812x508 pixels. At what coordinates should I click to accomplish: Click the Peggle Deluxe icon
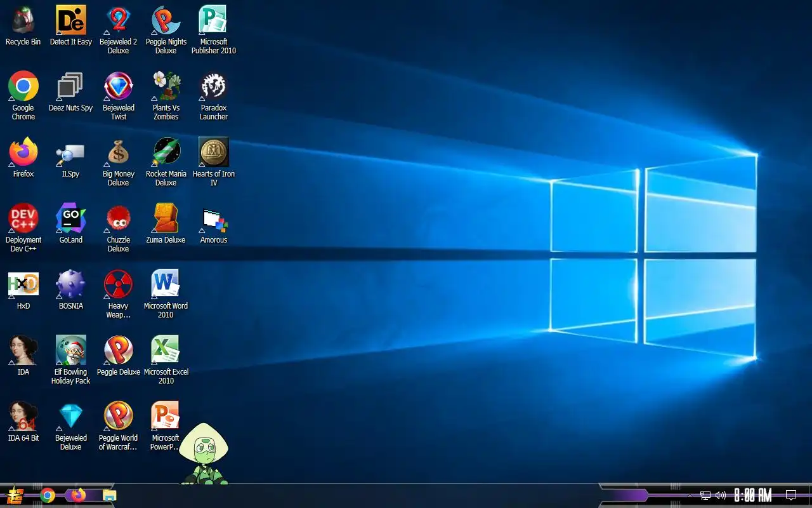pos(119,356)
